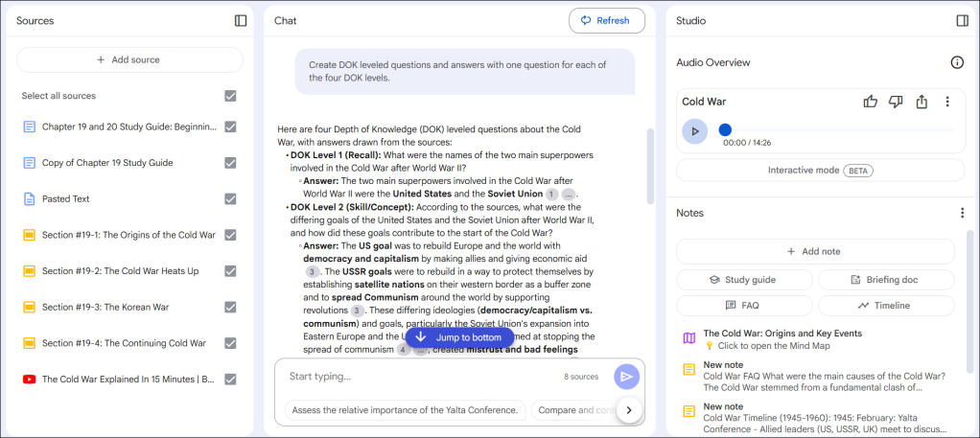Viewport: 980px width, 438px height.
Task: Jump to bottom of chat
Action: click(459, 337)
